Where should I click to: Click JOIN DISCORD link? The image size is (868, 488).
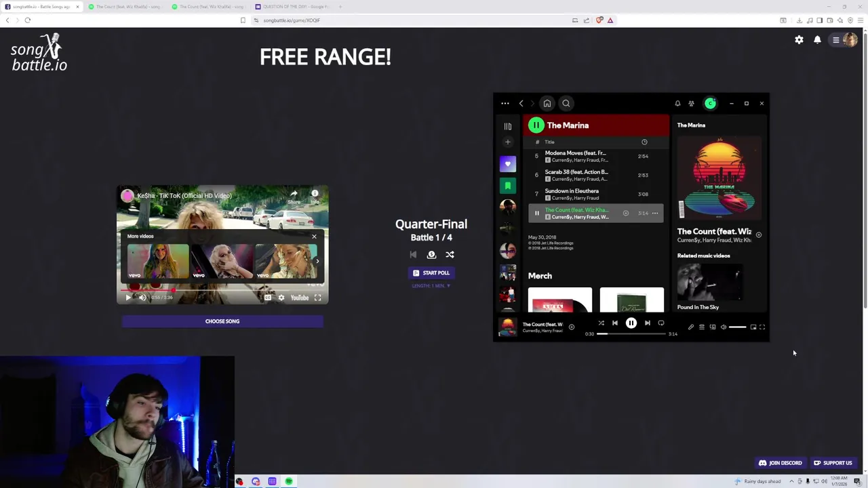point(781,463)
